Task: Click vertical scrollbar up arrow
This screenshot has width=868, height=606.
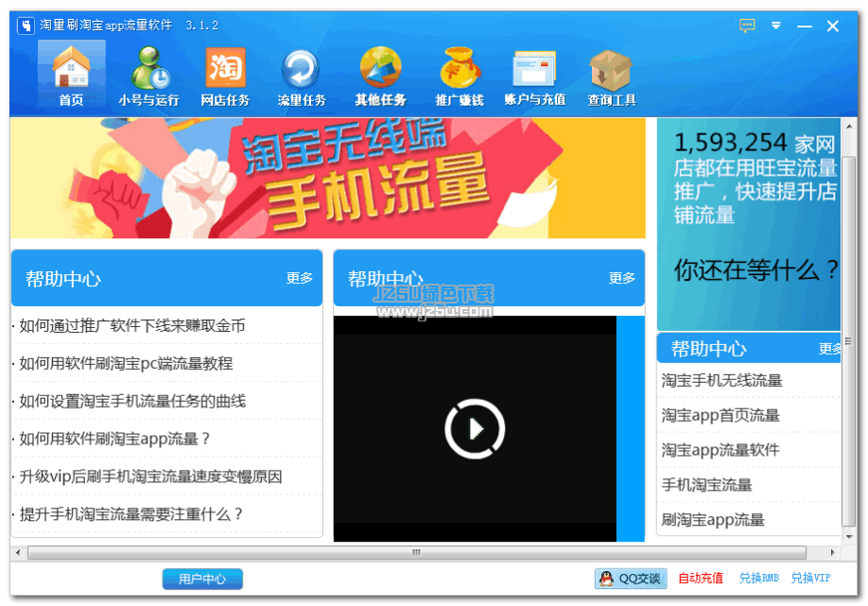Action: (849, 126)
